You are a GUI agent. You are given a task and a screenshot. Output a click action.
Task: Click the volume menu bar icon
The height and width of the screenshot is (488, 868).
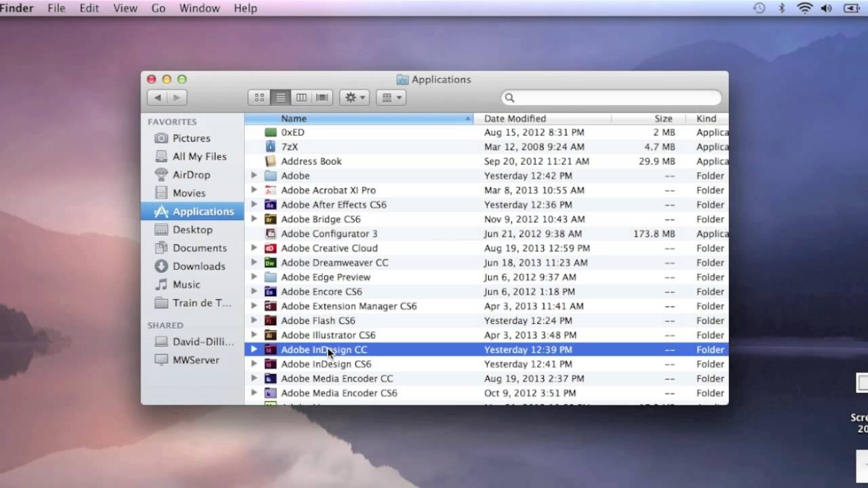pos(826,8)
